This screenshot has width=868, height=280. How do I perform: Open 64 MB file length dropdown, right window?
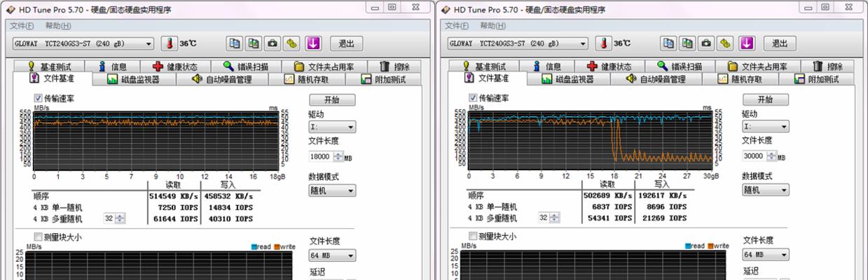tap(766, 255)
